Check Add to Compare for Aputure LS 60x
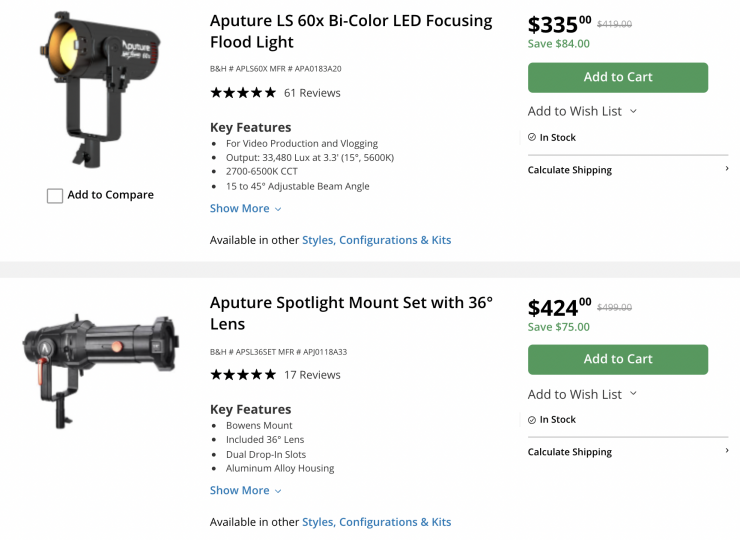Screen dimensions: 740x540 [x=55, y=196]
